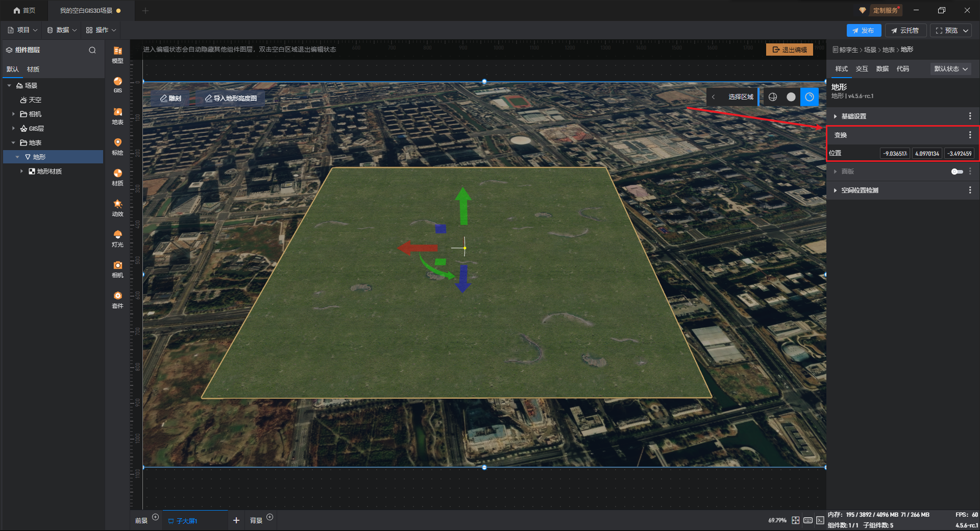Open the 变换 more options menu
The image size is (980, 531).
pos(970,135)
